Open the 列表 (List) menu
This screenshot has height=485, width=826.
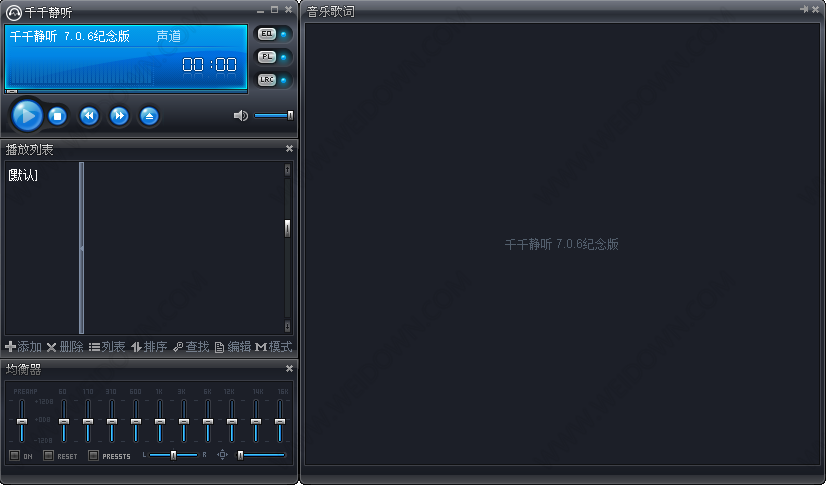pyautogui.click(x=107, y=347)
